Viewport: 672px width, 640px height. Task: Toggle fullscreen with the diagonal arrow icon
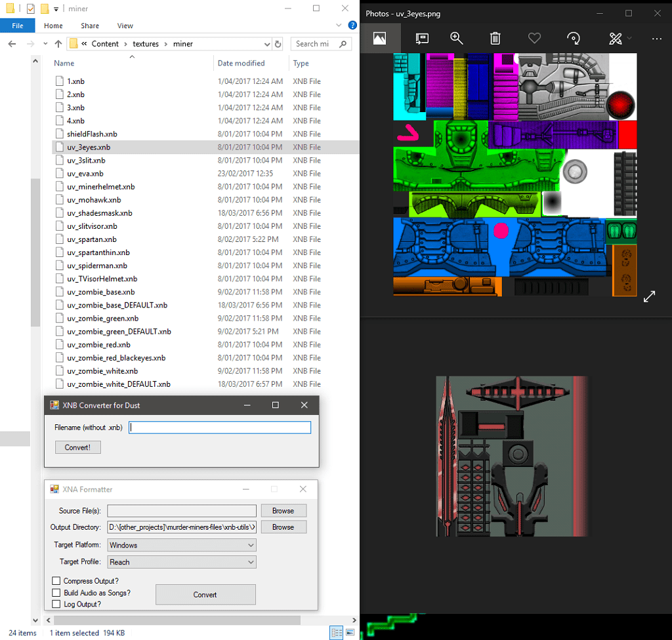click(x=649, y=296)
